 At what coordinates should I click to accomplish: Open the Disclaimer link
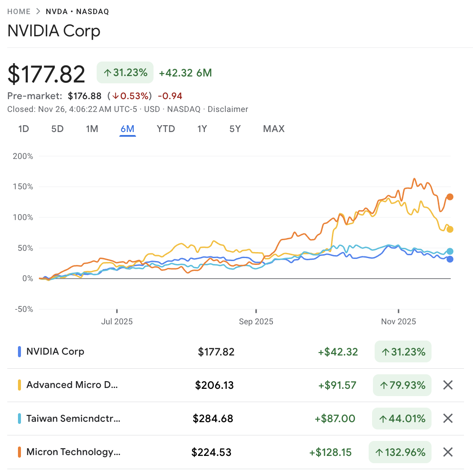pyautogui.click(x=228, y=109)
